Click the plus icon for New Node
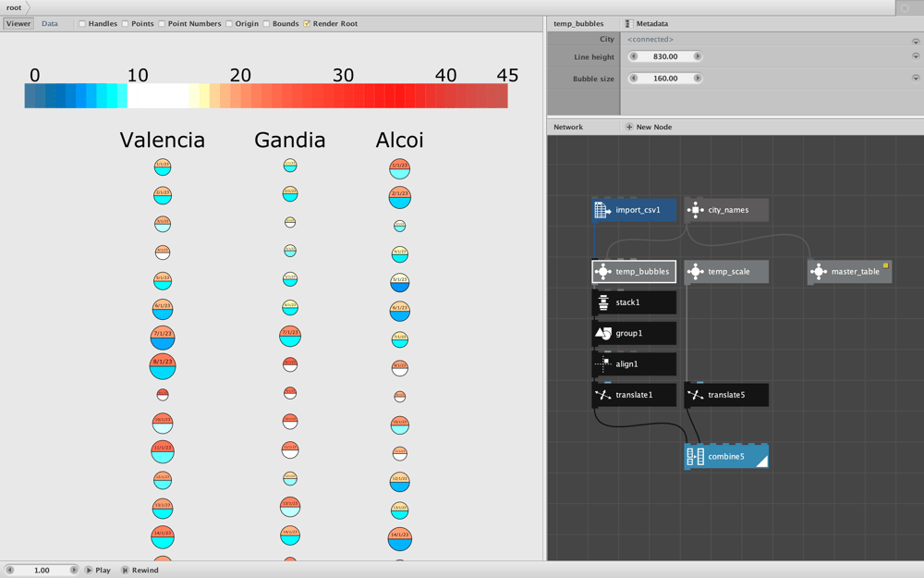Image resolution: width=924 pixels, height=578 pixels. point(629,127)
